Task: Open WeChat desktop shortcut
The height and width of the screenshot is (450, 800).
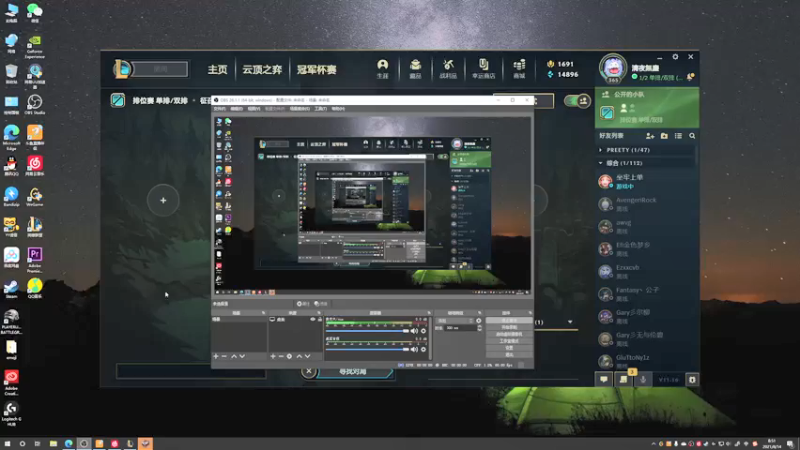Action: tap(35, 12)
